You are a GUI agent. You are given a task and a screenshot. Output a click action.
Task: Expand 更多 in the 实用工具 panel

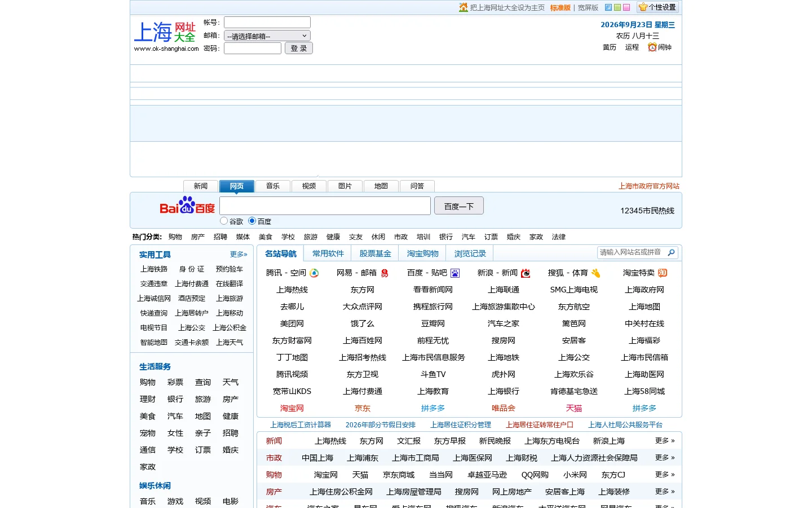click(x=239, y=255)
